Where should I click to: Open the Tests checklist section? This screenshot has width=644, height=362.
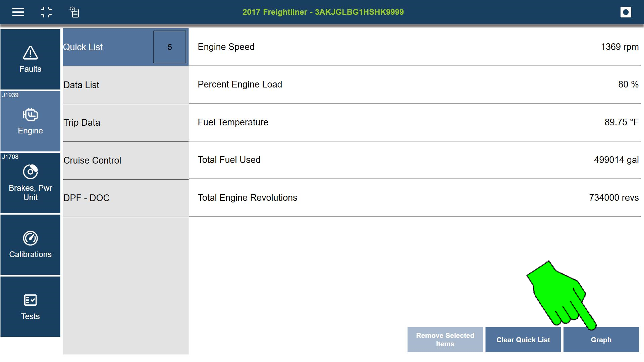tap(30, 306)
